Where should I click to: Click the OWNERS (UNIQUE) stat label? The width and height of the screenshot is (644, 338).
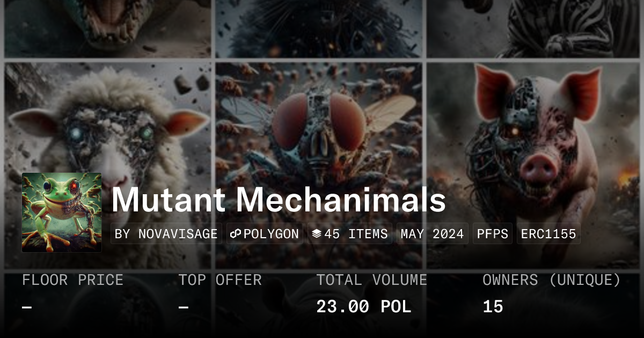(x=552, y=280)
